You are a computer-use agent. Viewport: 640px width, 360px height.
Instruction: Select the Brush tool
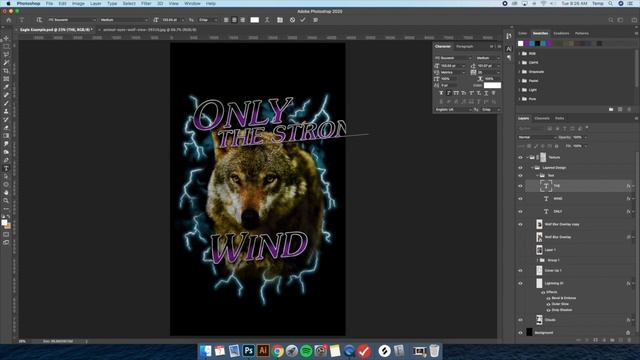6,103
